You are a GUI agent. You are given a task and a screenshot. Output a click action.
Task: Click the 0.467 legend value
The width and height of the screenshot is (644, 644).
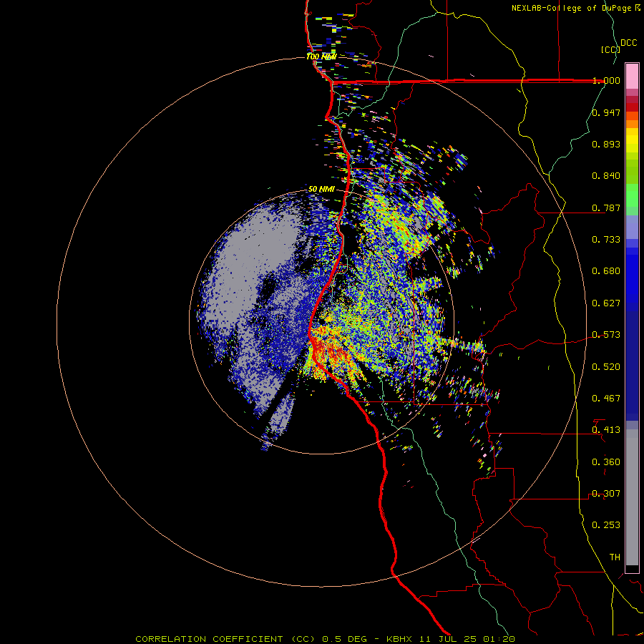pyautogui.click(x=606, y=399)
